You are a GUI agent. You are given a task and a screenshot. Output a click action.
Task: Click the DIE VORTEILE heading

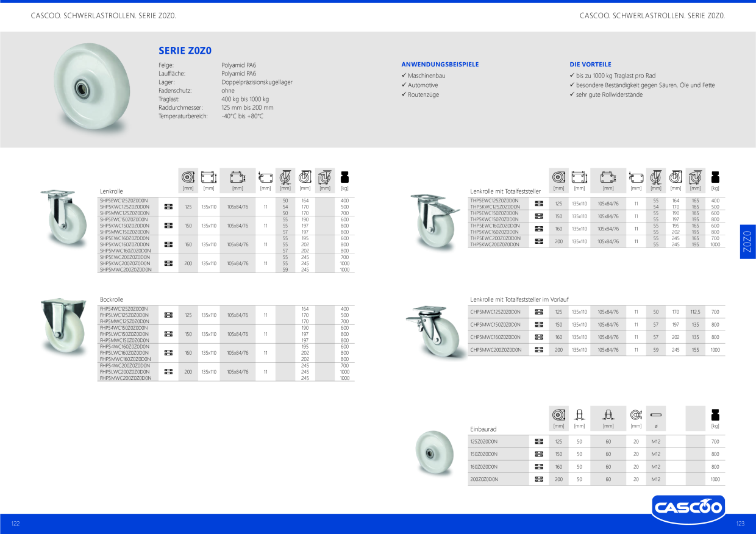(x=590, y=64)
